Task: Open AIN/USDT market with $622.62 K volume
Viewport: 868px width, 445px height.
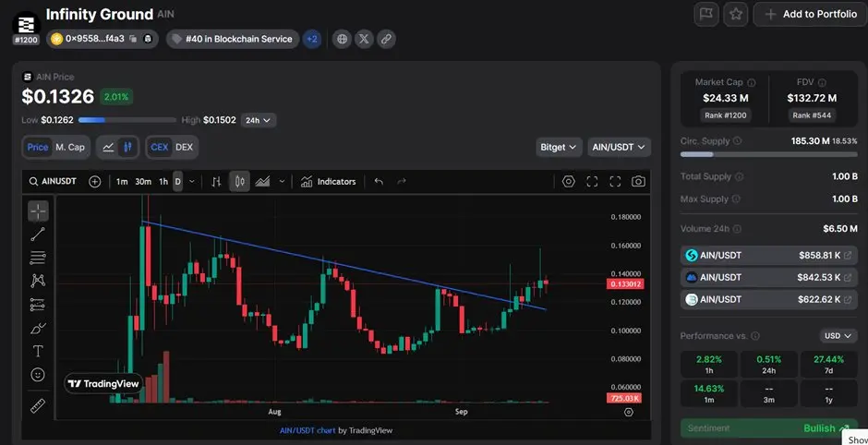Action: (x=769, y=299)
